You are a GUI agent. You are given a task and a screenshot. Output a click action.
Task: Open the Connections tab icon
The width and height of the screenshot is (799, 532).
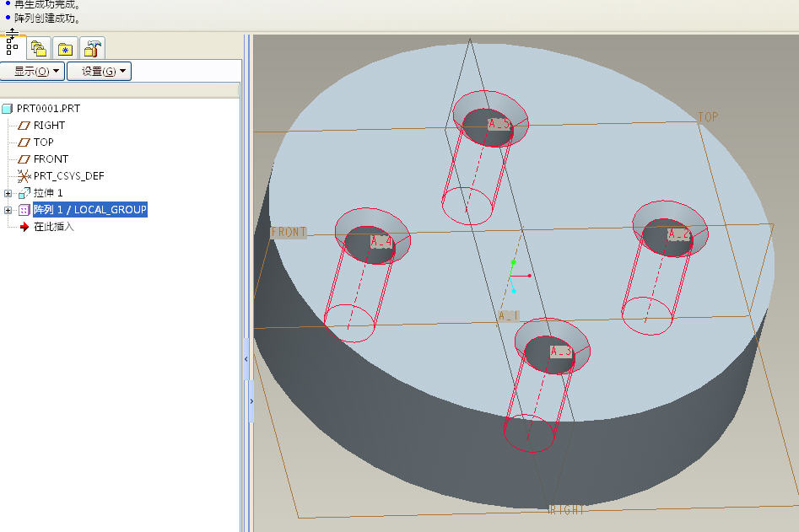pos(92,48)
